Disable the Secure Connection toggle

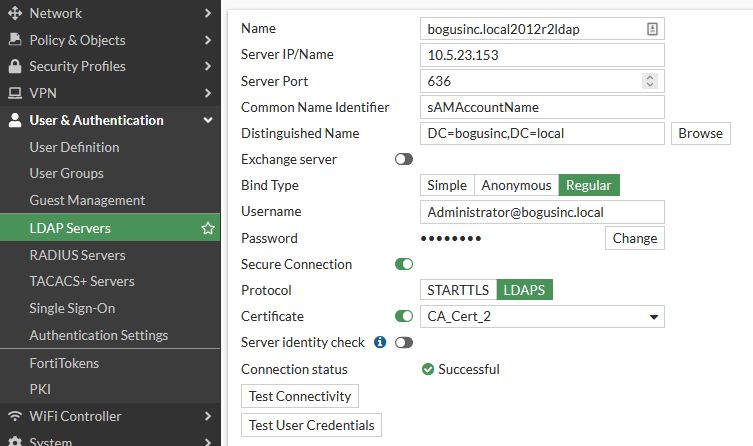click(x=404, y=264)
